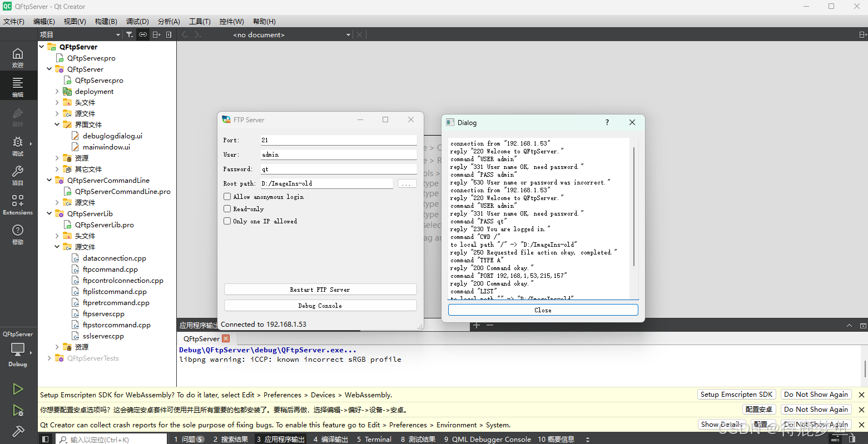Image resolution: width=868 pixels, height=444 pixels.
Task: Click the Setup Emscripten SDK button
Action: coord(736,395)
